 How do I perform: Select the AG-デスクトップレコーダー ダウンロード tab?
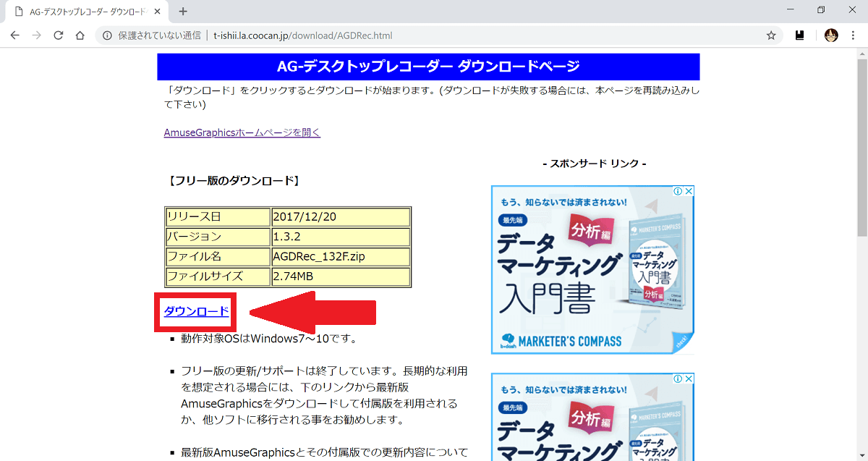click(x=87, y=12)
